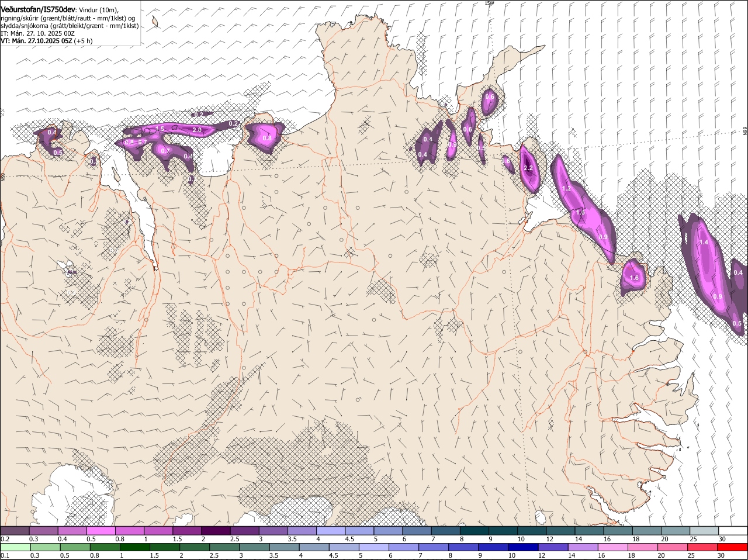Click the 1.4 precipitation label offshore east
The width and height of the screenshot is (748, 560).
tap(704, 242)
